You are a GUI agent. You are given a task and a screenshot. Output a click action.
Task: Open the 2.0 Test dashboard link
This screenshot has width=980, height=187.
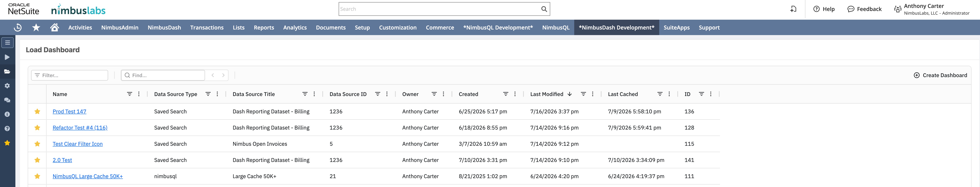[62, 160]
